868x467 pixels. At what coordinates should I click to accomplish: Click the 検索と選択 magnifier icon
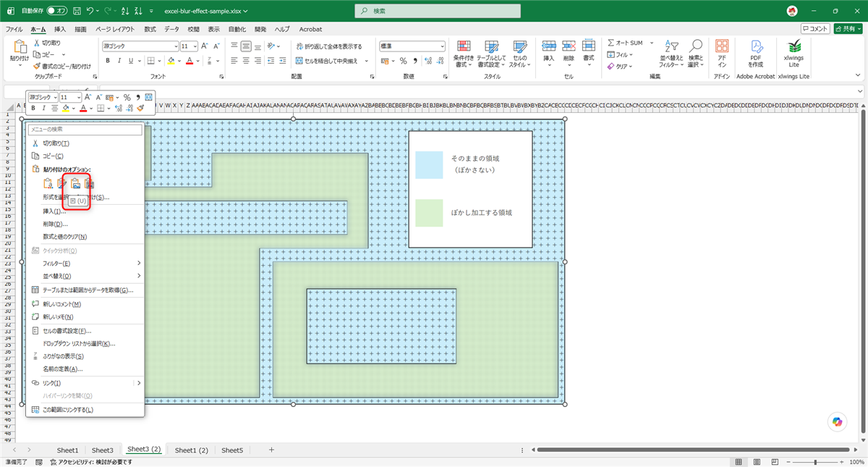[x=696, y=46]
